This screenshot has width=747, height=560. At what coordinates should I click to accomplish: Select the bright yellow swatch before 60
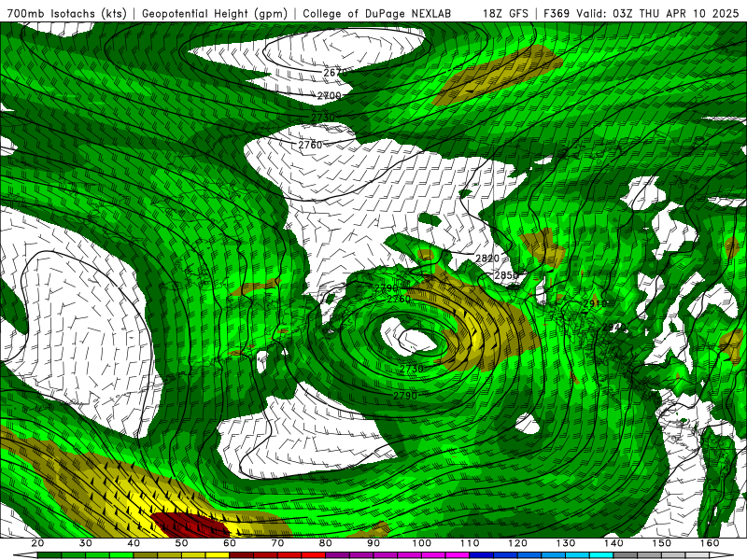(x=218, y=555)
